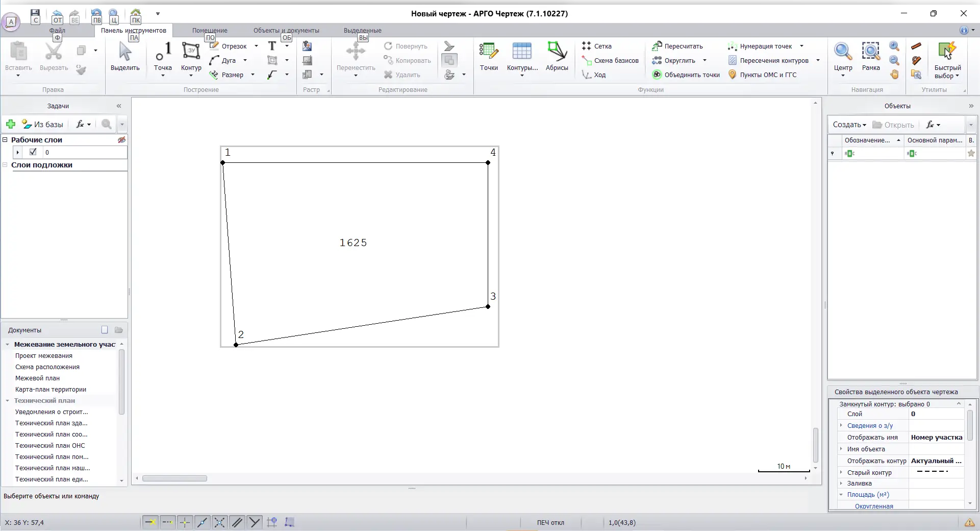
Task: Toggle parallel snap in status bar
Action: (x=237, y=522)
